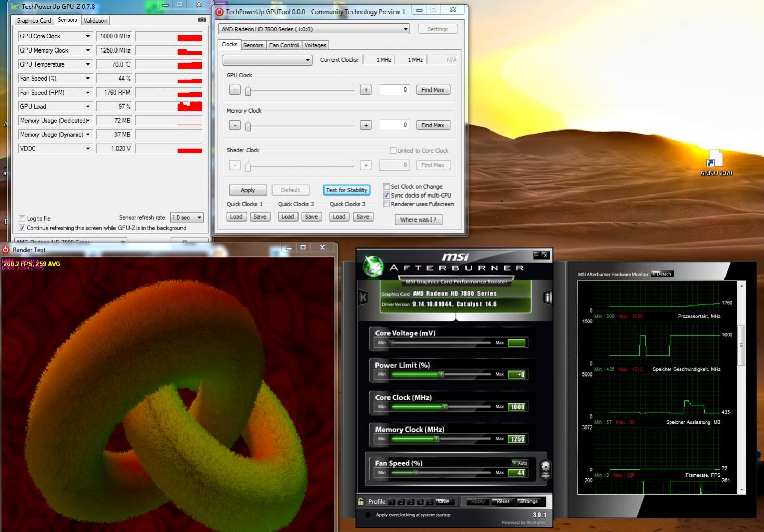Select Afterburner profile slot 5

tap(430, 502)
